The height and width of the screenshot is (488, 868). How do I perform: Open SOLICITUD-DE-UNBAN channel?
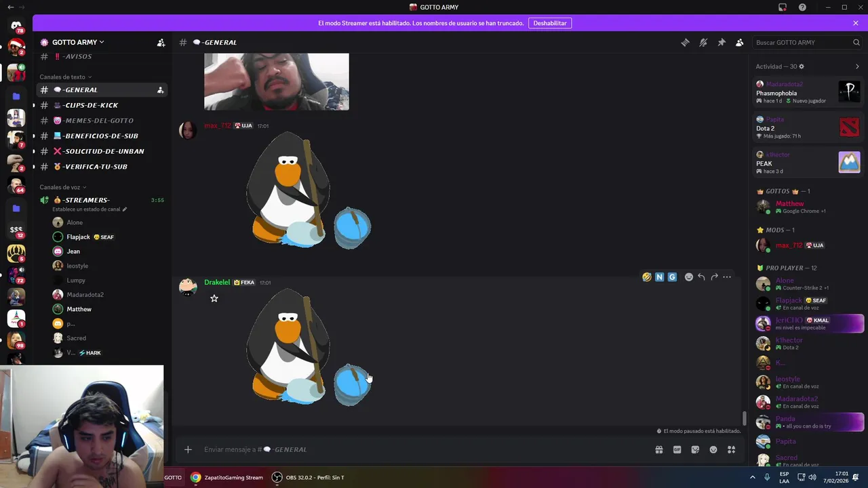(x=100, y=151)
